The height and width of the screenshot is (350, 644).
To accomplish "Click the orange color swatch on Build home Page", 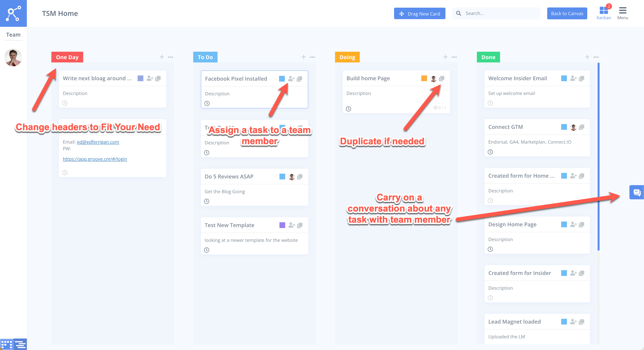I will [424, 78].
